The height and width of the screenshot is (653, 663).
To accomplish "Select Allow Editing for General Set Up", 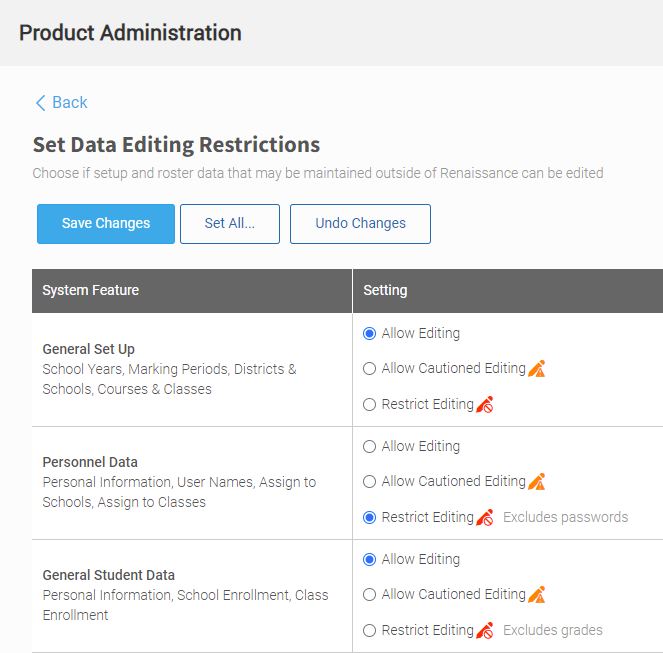I will point(369,334).
